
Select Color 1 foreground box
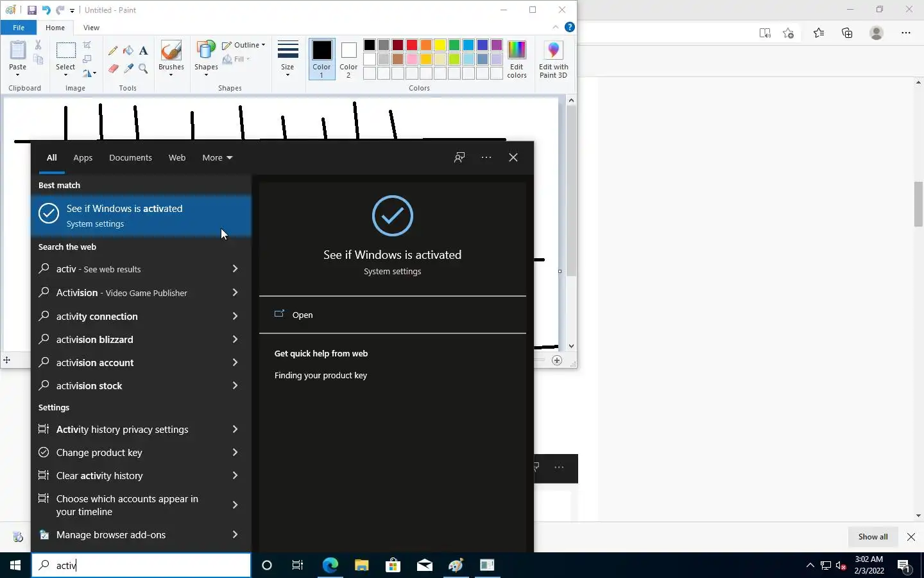click(321, 59)
